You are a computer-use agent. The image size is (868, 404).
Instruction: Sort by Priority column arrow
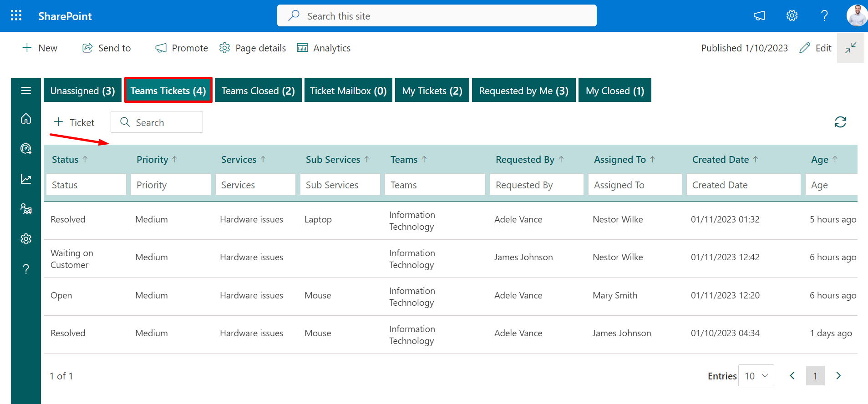(x=175, y=159)
